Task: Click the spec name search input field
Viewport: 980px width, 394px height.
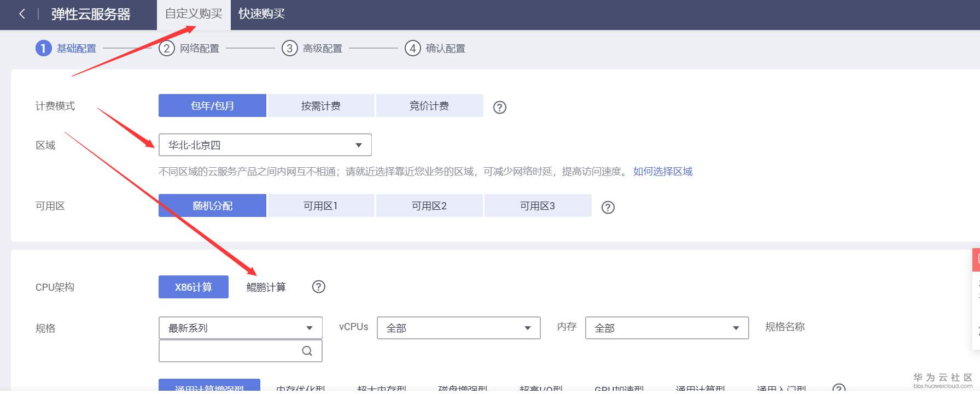Action: [x=241, y=351]
